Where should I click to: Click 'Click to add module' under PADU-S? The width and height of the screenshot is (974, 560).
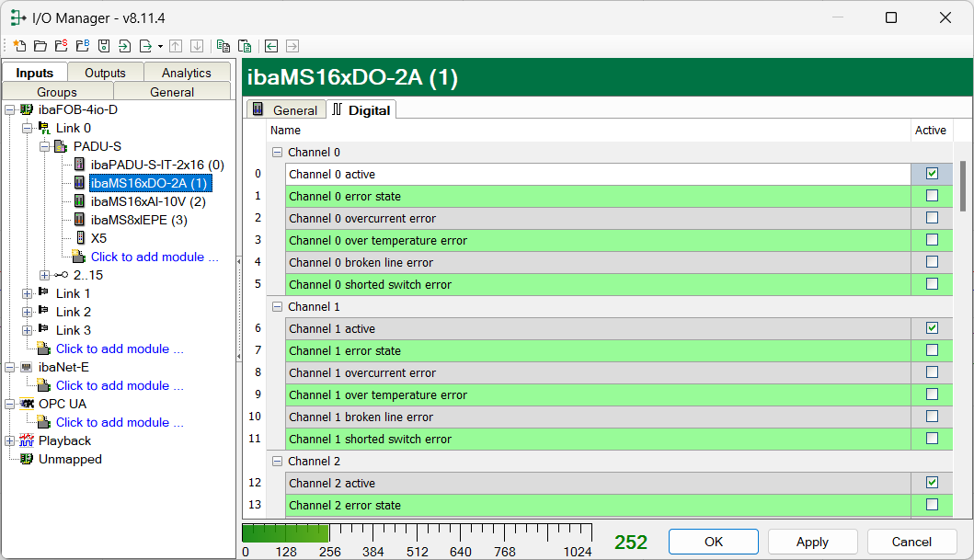(x=155, y=257)
